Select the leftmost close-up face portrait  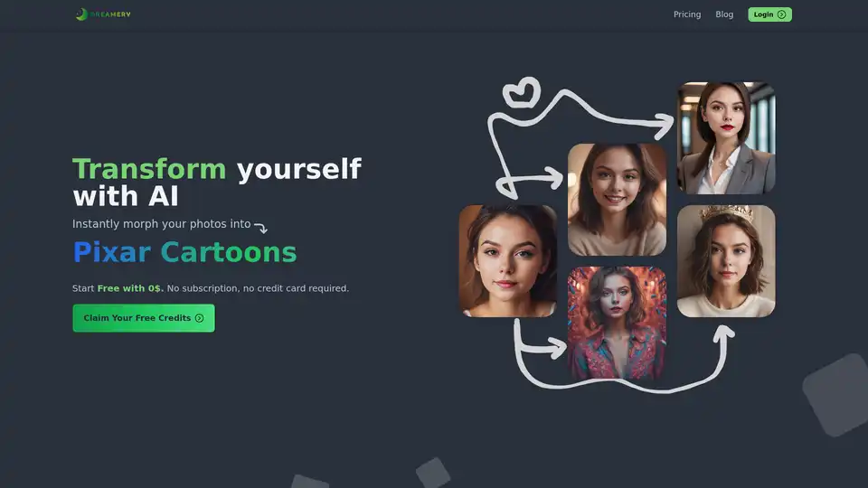507,260
